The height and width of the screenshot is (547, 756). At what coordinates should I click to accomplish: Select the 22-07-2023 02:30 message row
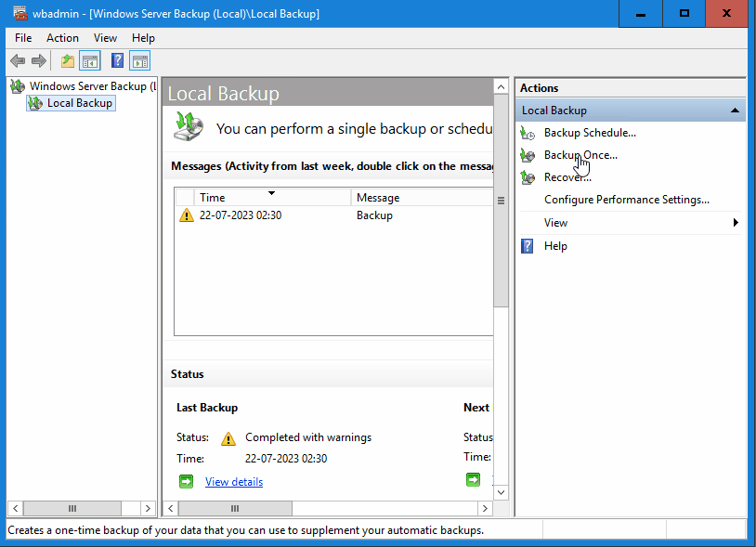334,215
